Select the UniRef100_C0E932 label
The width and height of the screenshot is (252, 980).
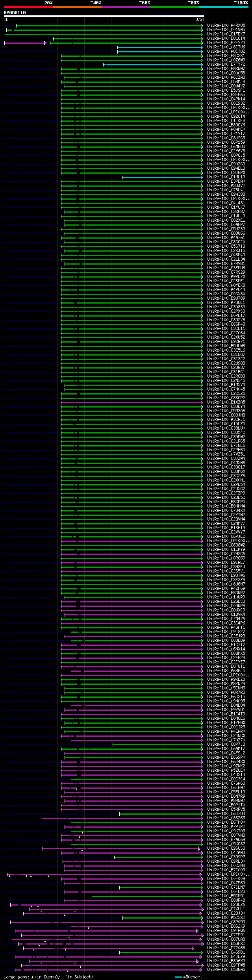point(226,104)
